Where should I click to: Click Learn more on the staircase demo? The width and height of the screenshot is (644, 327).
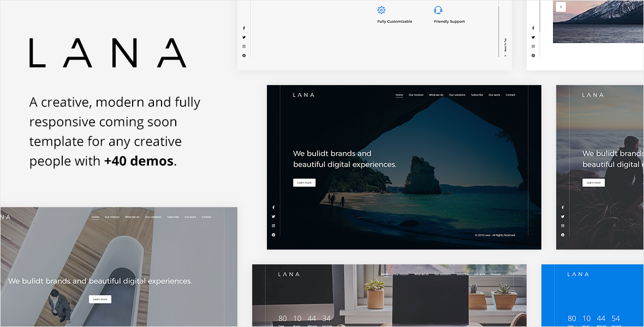click(100, 299)
